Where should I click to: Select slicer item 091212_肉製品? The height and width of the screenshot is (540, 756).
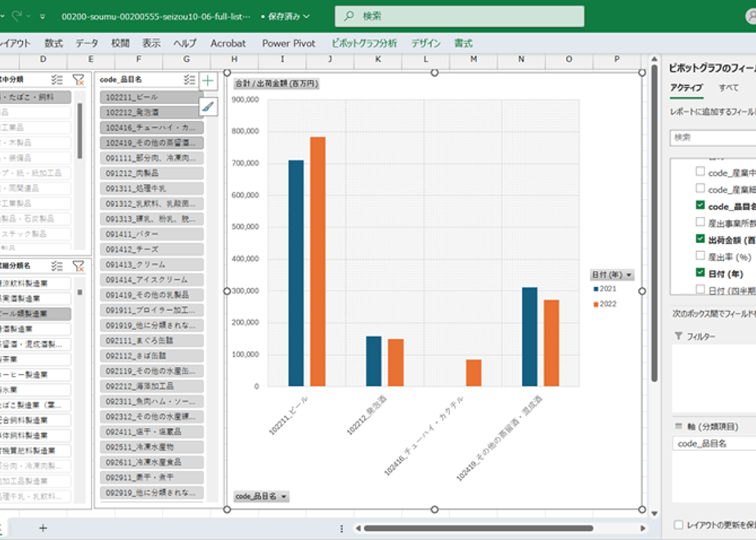coord(151,173)
